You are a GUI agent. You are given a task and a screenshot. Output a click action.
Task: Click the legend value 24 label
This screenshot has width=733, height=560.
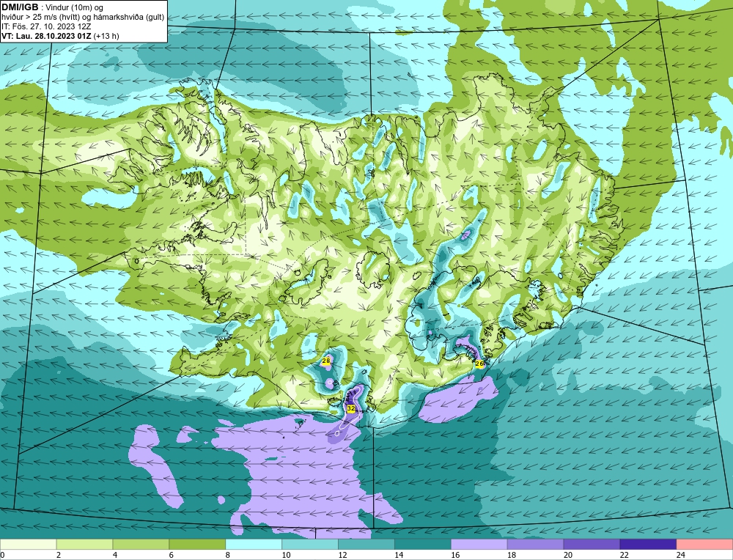(x=680, y=555)
